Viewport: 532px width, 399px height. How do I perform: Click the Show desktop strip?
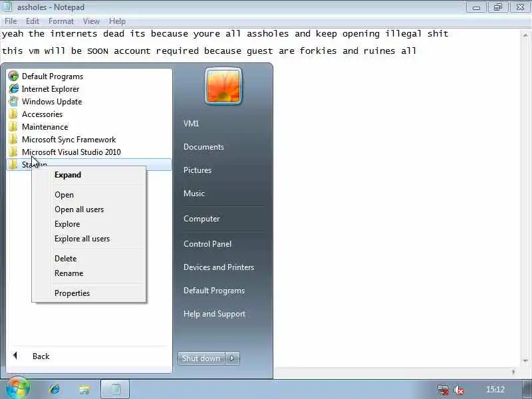click(x=527, y=389)
